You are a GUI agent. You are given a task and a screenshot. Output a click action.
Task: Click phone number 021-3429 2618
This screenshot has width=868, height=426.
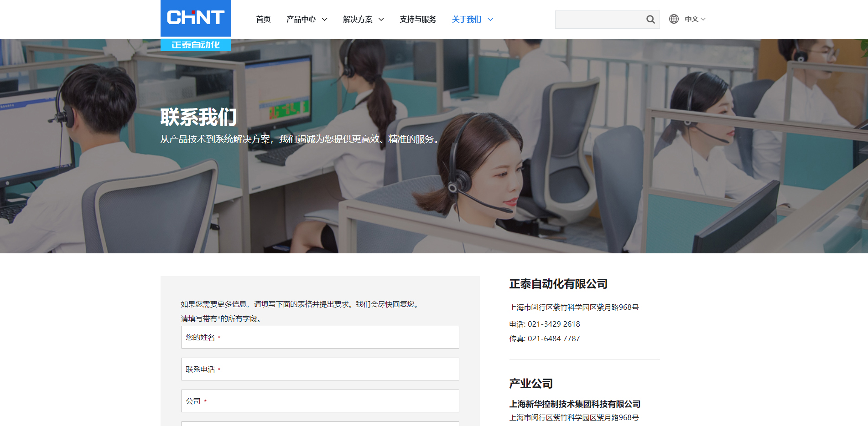click(x=554, y=324)
